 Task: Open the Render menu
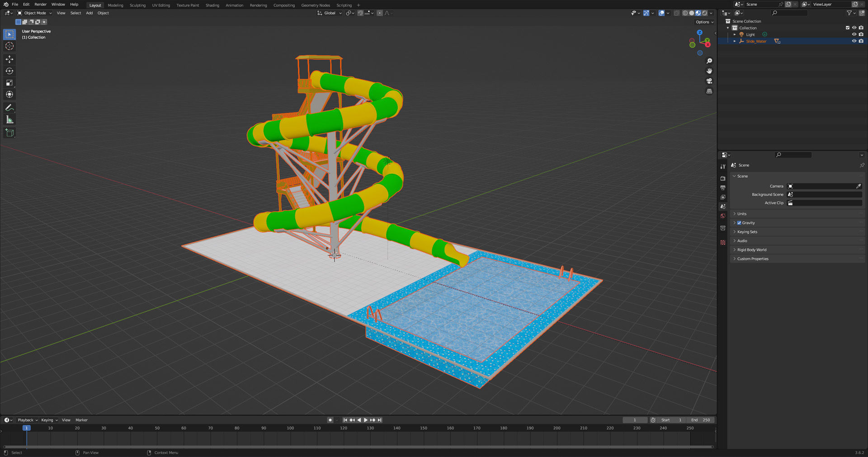point(40,5)
